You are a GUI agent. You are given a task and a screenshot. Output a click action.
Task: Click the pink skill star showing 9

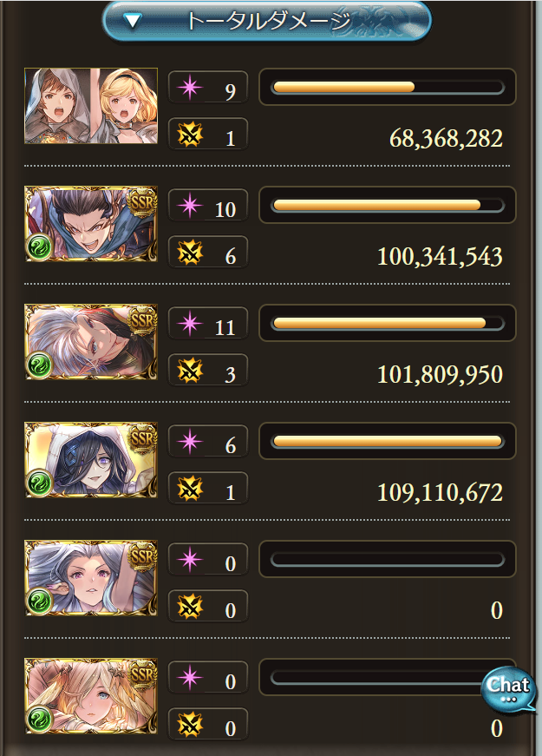(190, 88)
